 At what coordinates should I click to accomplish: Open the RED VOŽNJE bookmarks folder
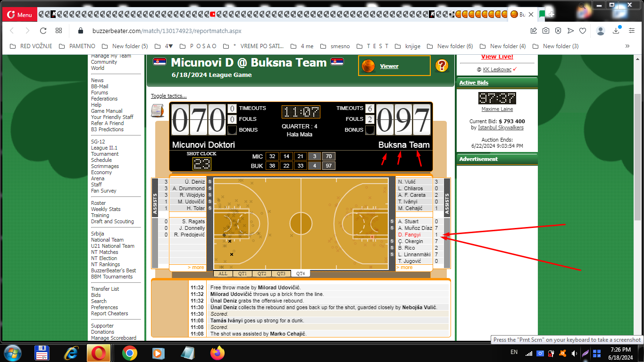click(30, 46)
